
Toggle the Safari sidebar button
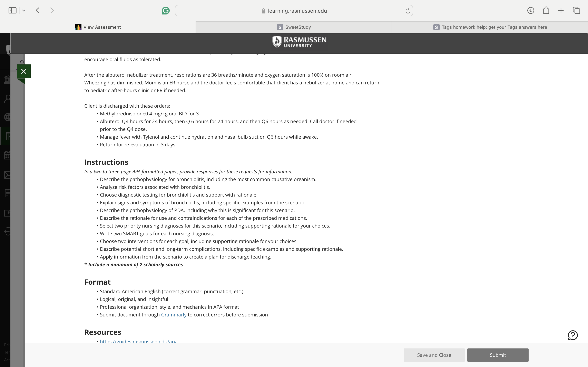(12, 10)
